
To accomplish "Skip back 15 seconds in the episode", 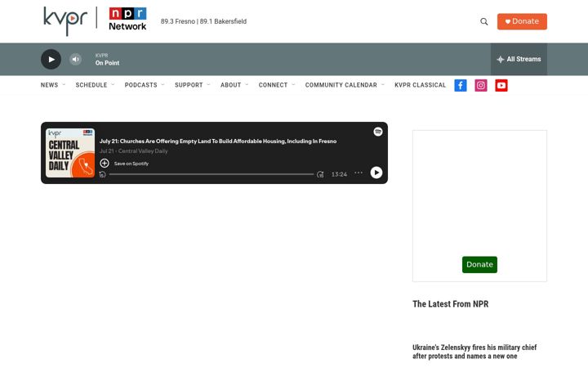I will 102,174.
